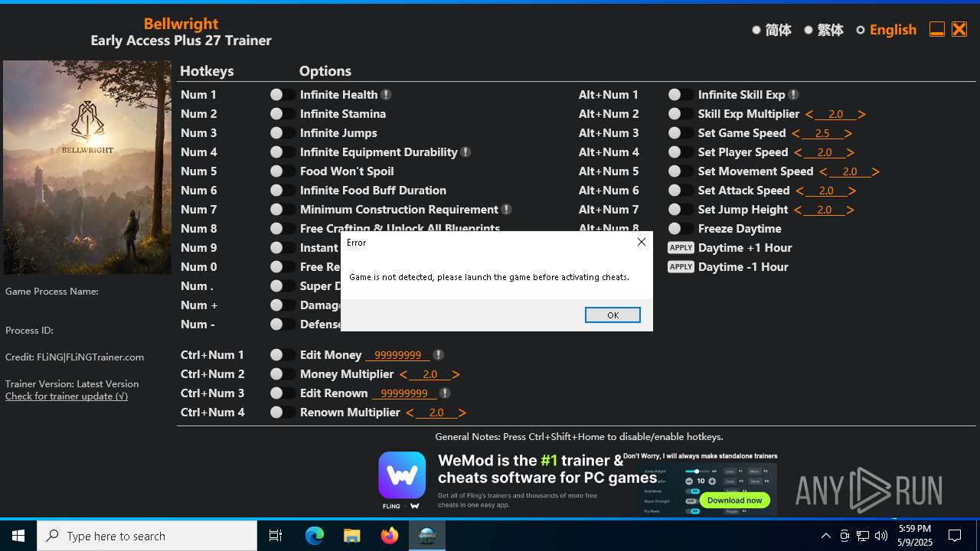Click the WeMod logo icon
The image size is (980, 551).
(x=402, y=475)
